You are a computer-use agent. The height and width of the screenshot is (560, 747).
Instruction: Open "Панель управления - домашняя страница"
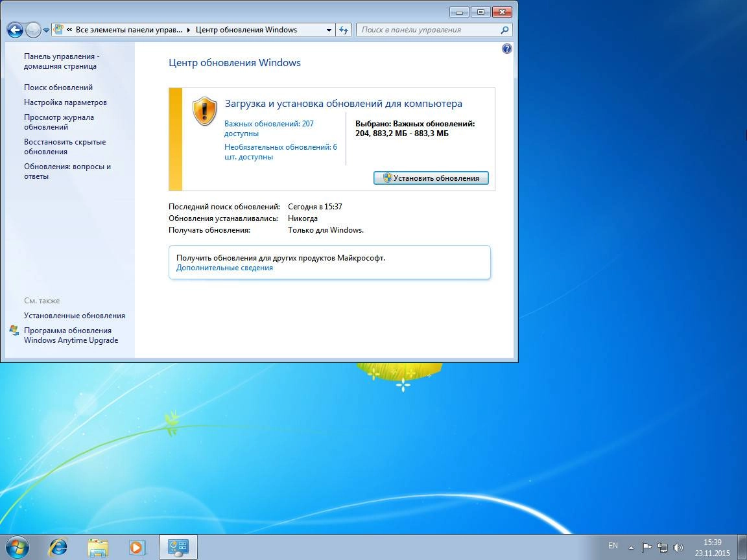coord(62,61)
